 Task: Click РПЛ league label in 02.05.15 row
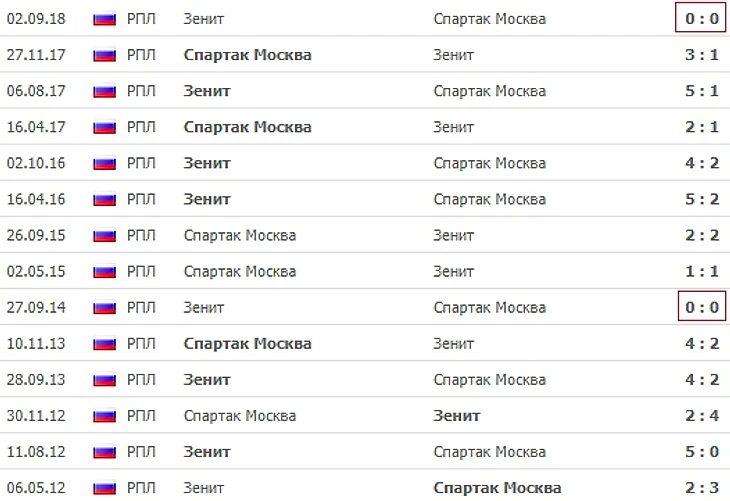tap(141, 271)
